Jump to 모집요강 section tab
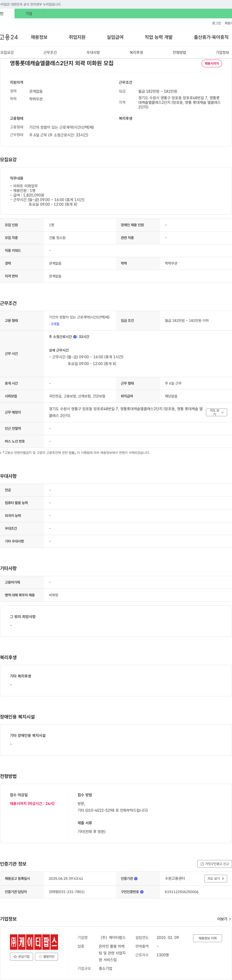This screenshot has height=980, width=232. pyautogui.click(x=7, y=52)
